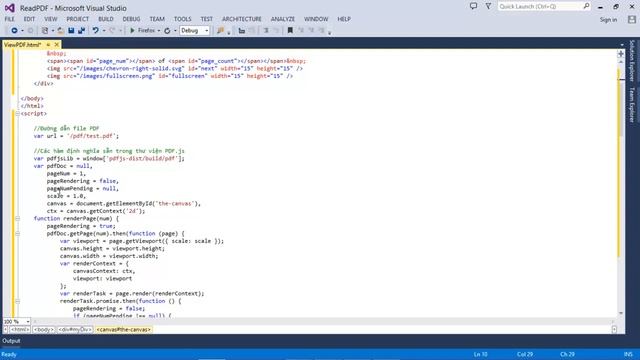Open the Debug configuration combo box
640x360 pixels.
click(195, 31)
